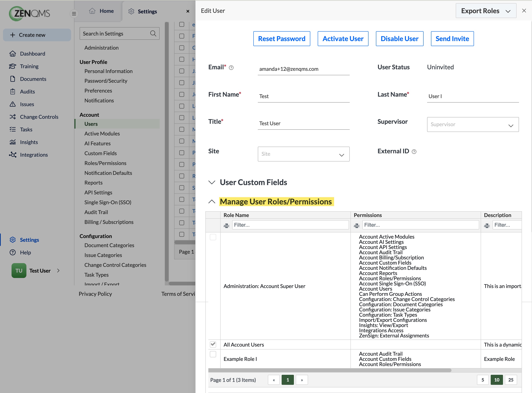Screen dimensions: 532x393
Task: Click the Create new button
Action: (37, 35)
